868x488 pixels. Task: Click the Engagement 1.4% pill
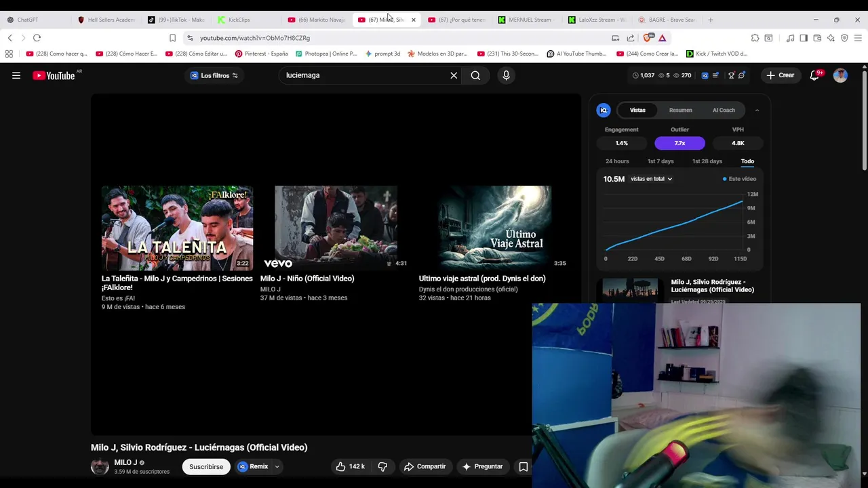(x=622, y=143)
